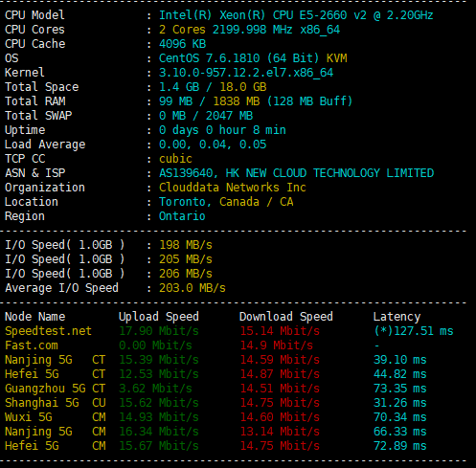This screenshot has height=468, width=476.
Task: Select the kernel version 3.10.0-957 text
Action: [x=246, y=73]
